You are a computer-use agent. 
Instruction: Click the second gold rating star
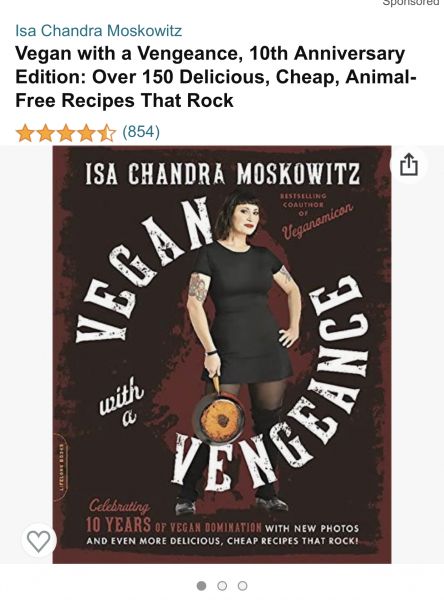46,133
